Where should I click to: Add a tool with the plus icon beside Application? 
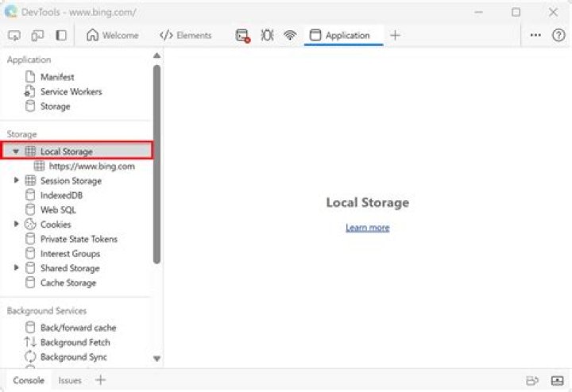(395, 36)
